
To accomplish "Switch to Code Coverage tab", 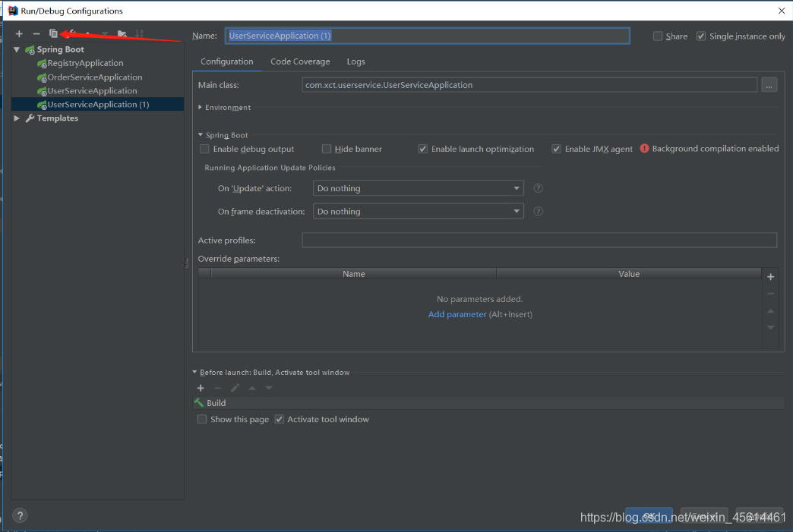I will coord(300,61).
